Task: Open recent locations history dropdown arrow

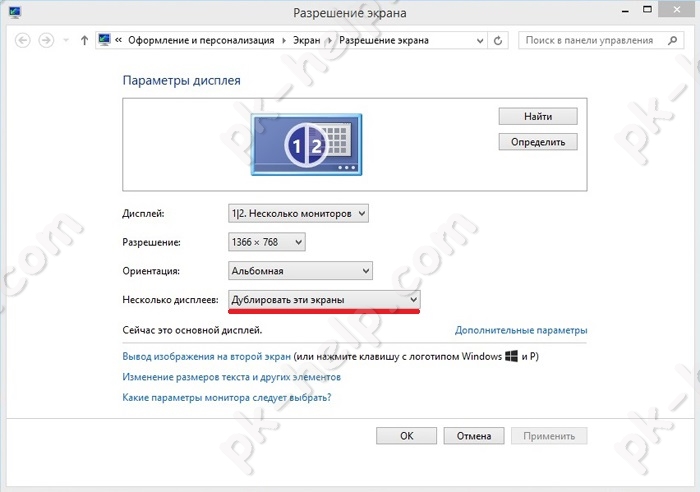Action: pyautogui.click(x=66, y=41)
